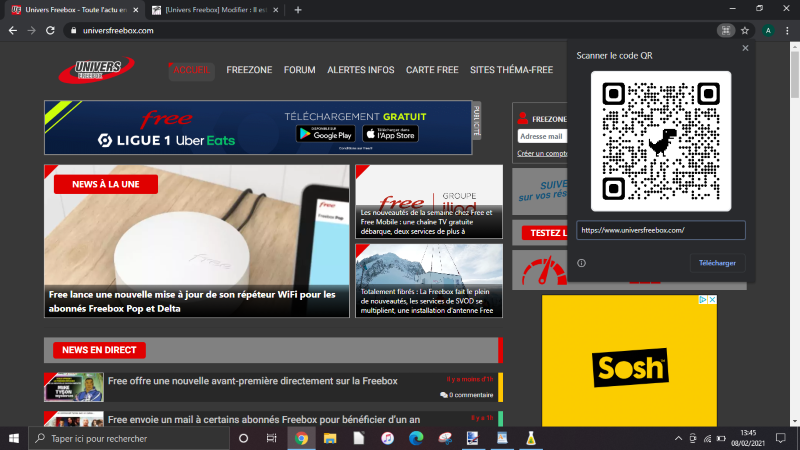Open a new browser tab with plus
The height and width of the screenshot is (450, 800).
tap(298, 10)
